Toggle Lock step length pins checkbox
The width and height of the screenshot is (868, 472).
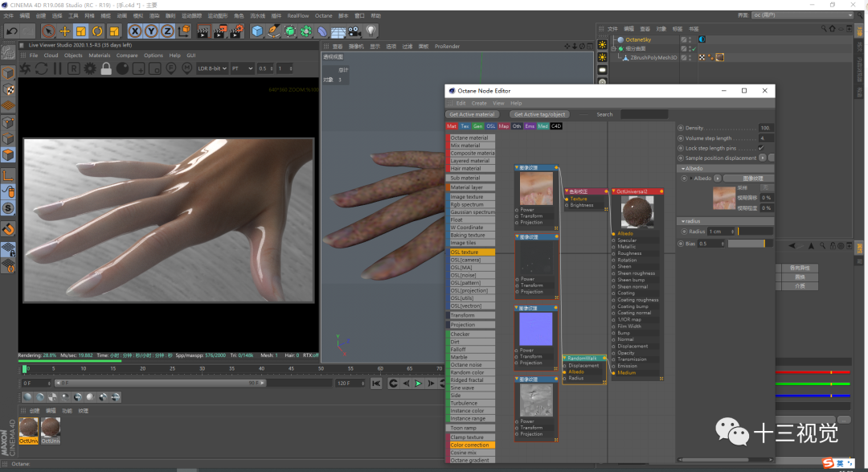[x=761, y=148]
